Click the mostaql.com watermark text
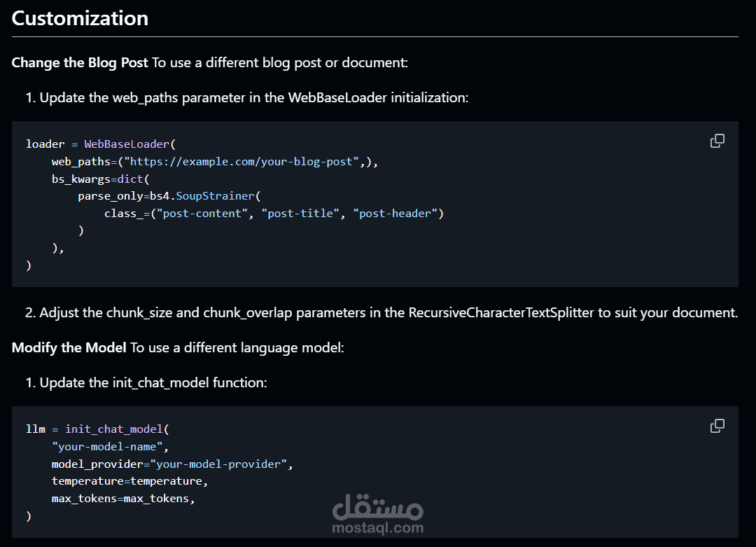The width and height of the screenshot is (756, 547). [x=378, y=527]
